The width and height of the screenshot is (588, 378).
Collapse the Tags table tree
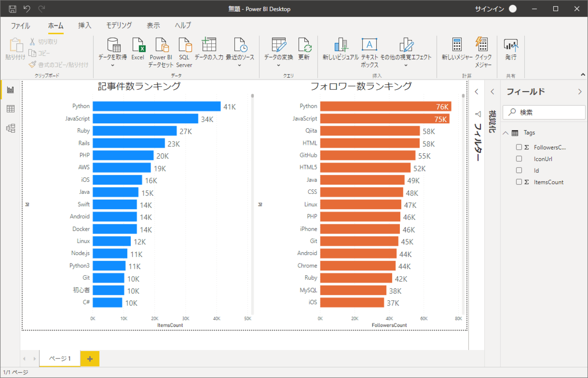[505, 133]
